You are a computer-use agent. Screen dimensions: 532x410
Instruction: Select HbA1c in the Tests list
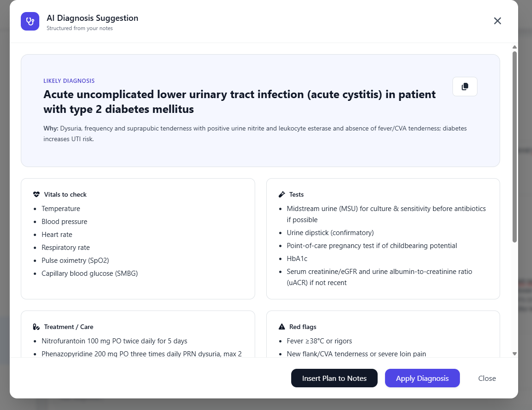[298, 258]
